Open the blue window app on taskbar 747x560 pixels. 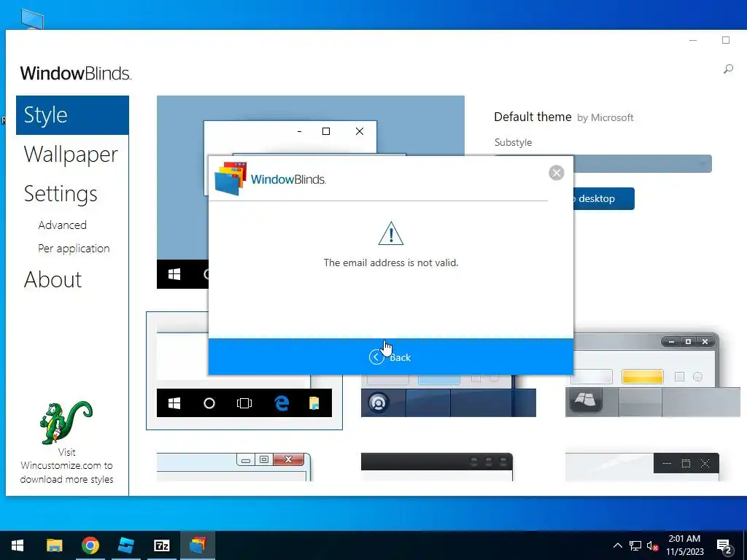pyautogui.click(x=125, y=545)
